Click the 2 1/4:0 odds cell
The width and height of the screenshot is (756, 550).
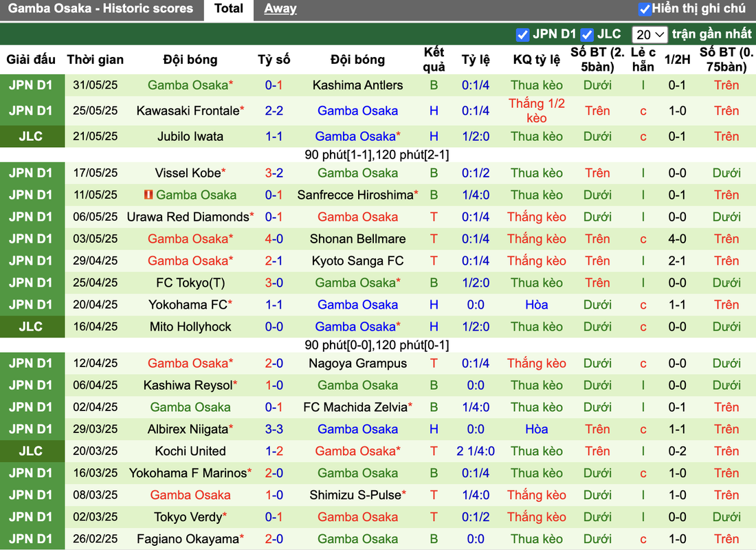[x=476, y=451]
